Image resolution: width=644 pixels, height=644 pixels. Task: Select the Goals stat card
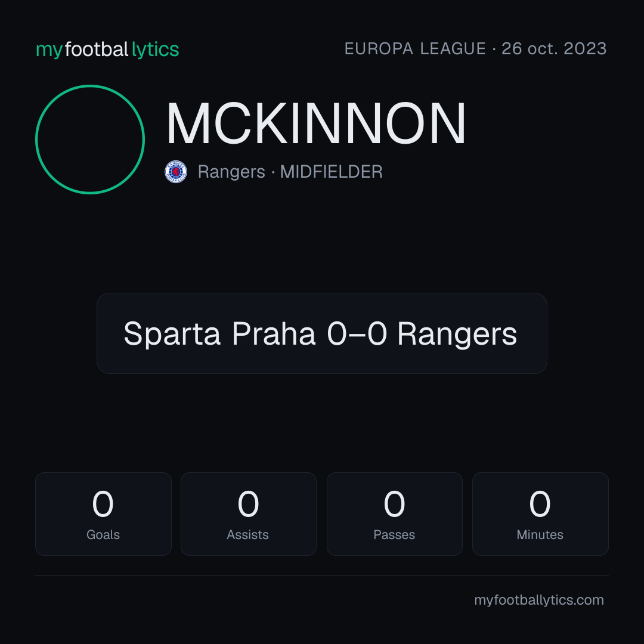coord(103,514)
